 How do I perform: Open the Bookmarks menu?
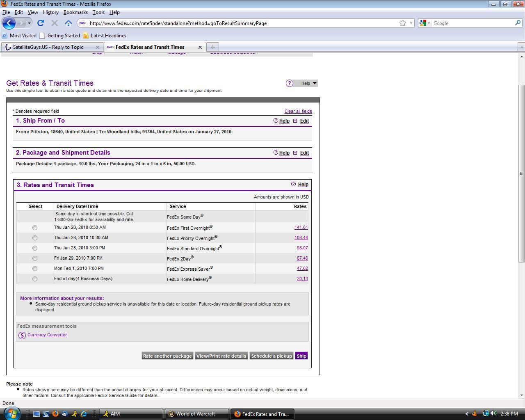pos(75,12)
